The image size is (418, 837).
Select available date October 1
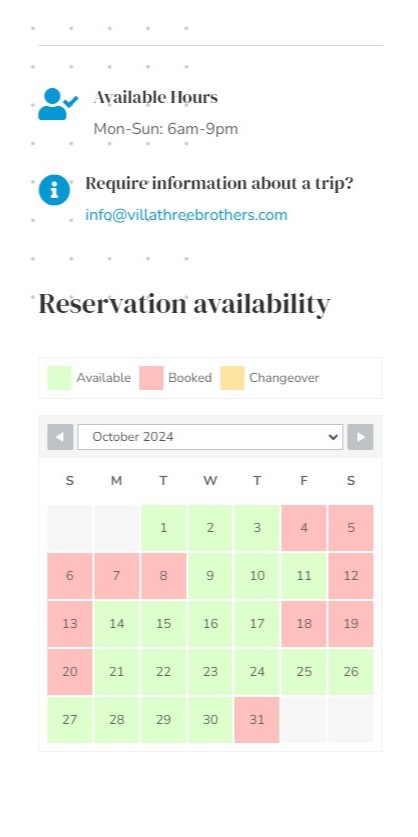tap(163, 528)
